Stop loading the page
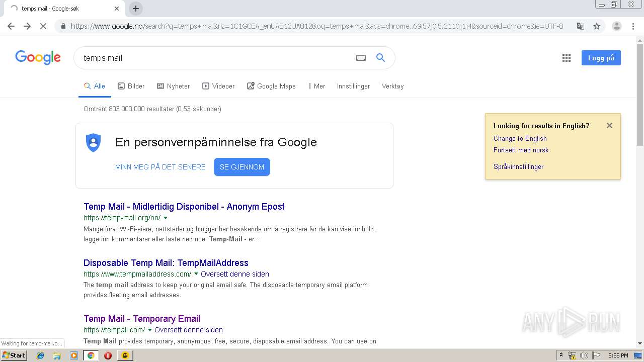 pyautogui.click(x=43, y=26)
